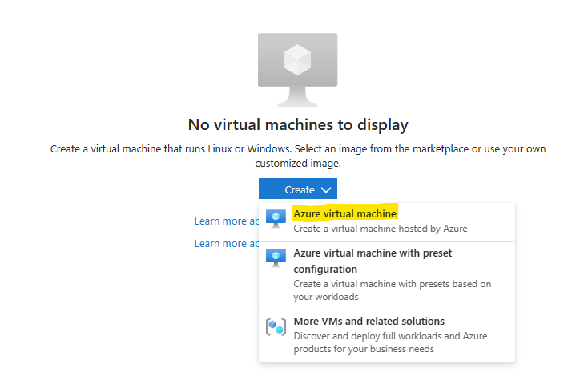This screenshot has height=373, width=588.
Task: Open More VMs and related solutions
Action: 387,336
